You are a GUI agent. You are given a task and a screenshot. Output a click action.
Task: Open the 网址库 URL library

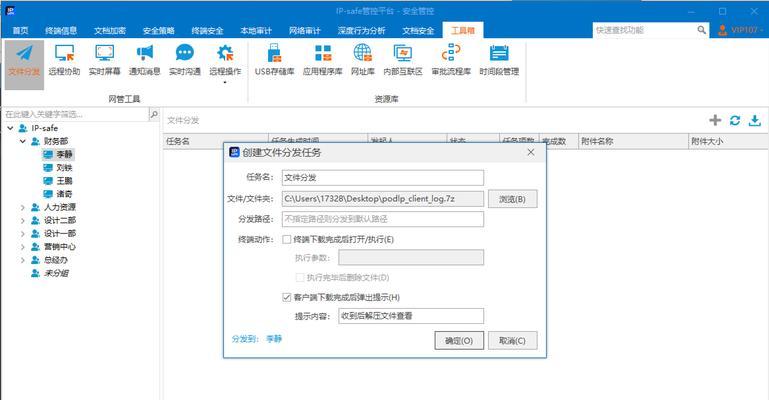pyautogui.click(x=363, y=60)
